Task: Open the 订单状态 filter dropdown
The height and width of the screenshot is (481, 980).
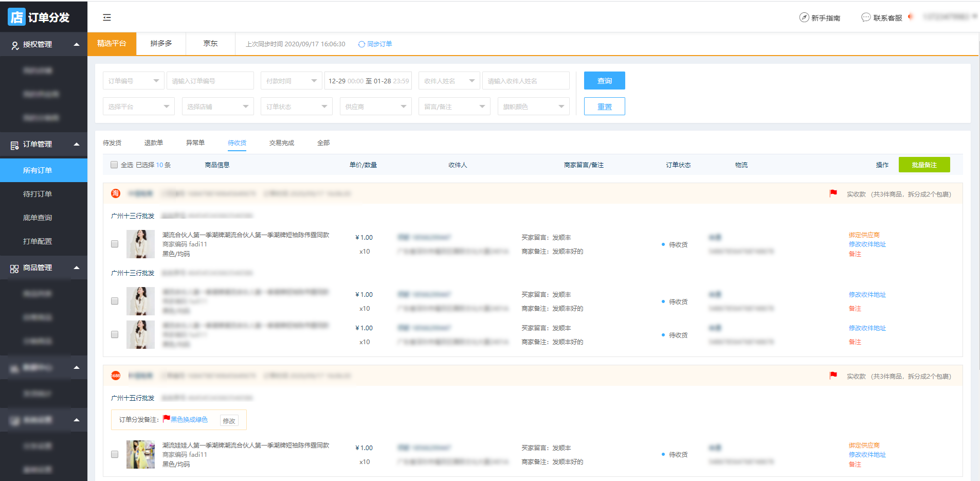Action: pyautogui.click(x=296, y=106)
